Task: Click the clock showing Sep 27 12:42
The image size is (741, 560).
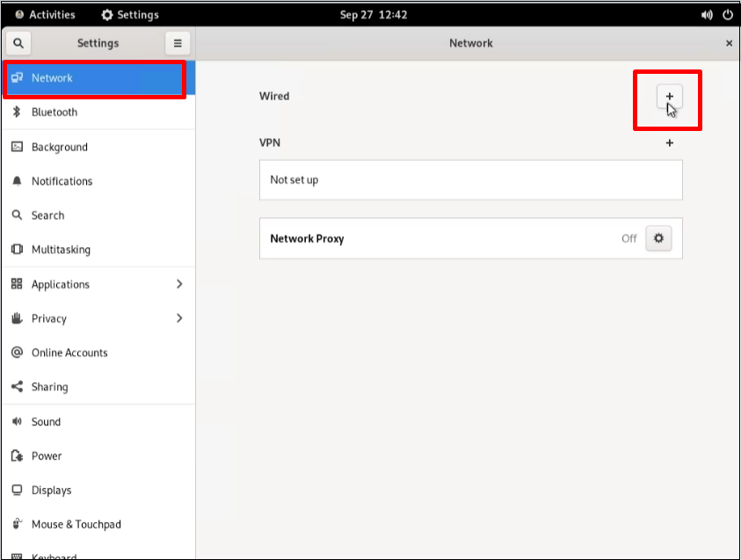Action: tap(369, 15)
